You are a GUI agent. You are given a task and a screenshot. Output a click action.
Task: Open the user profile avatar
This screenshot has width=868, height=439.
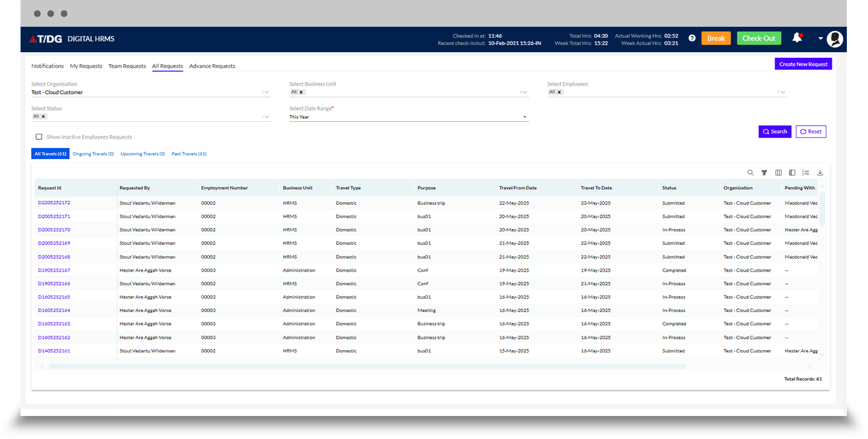point(835,39)
